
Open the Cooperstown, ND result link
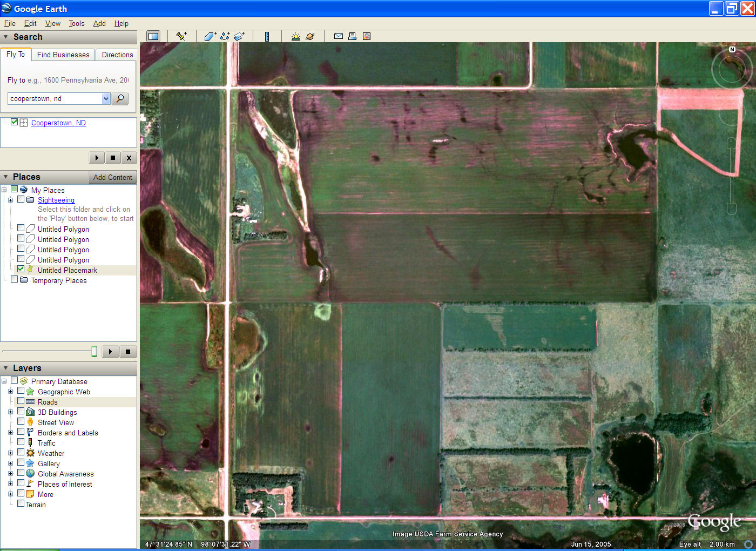tap(58, 123)
